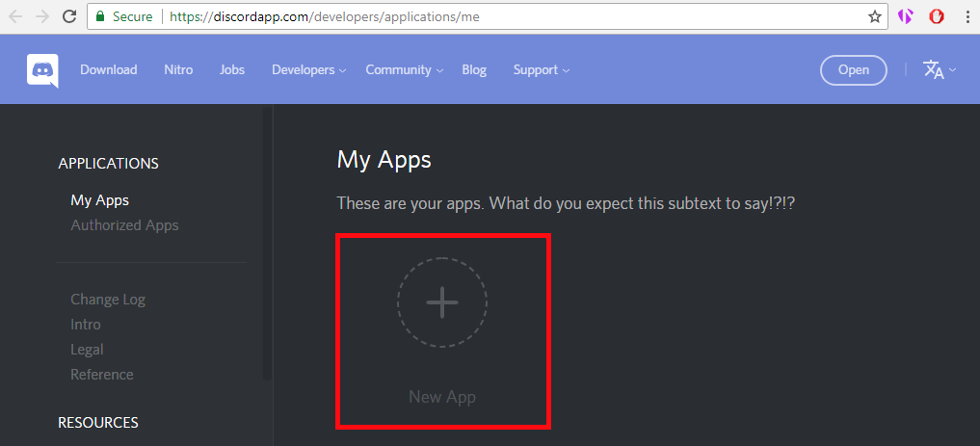Go to the Nitro page
The width and height of the screenshot is (980, 446).
tap(178, 70)
